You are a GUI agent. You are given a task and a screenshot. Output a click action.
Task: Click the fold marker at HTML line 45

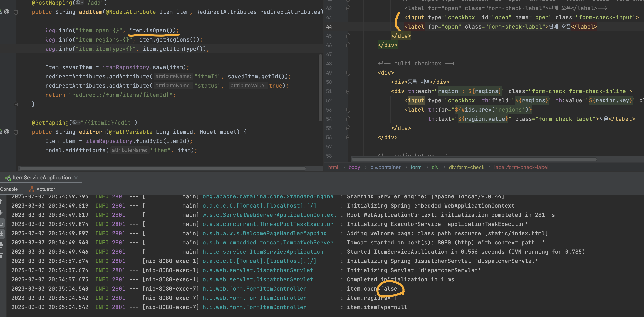[x=348, y=36]
